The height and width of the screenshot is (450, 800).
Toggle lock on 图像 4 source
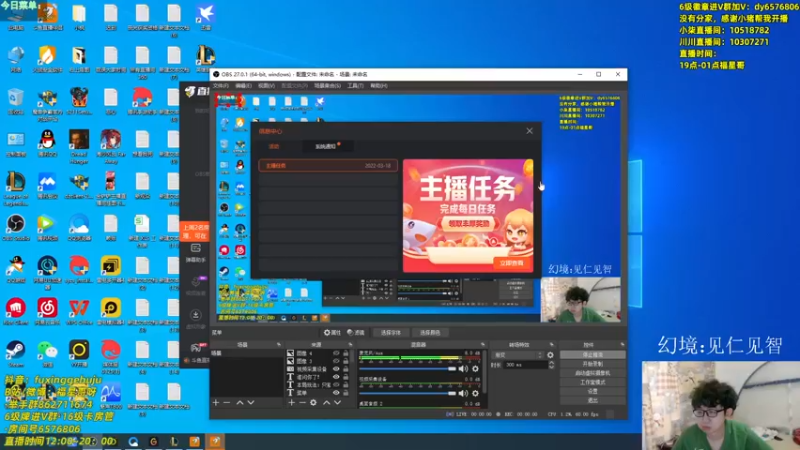point(346,353)
